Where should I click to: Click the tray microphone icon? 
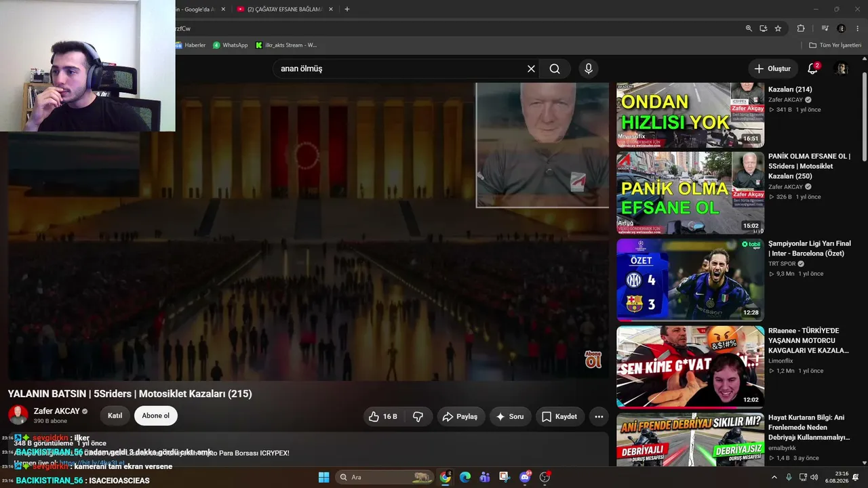point(789,477)
